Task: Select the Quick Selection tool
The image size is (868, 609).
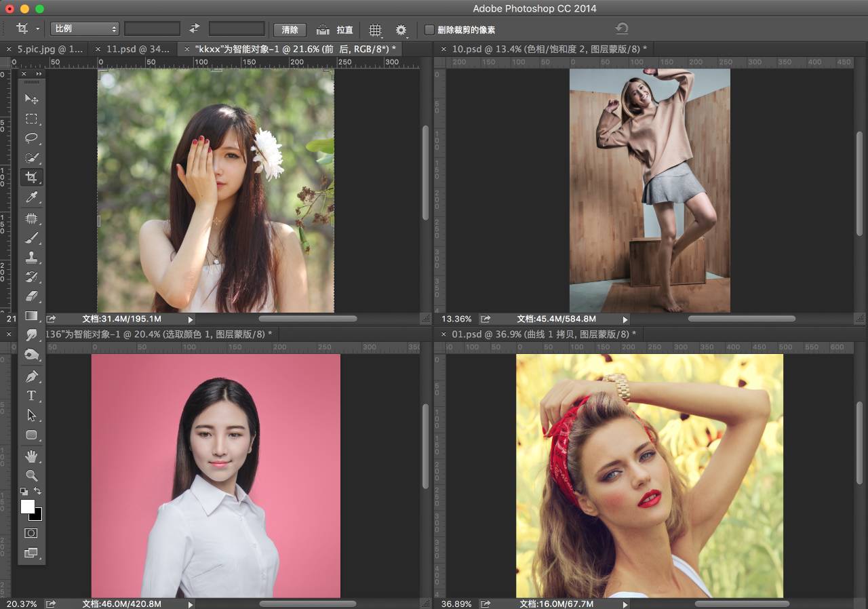Action: click(31, 158)
